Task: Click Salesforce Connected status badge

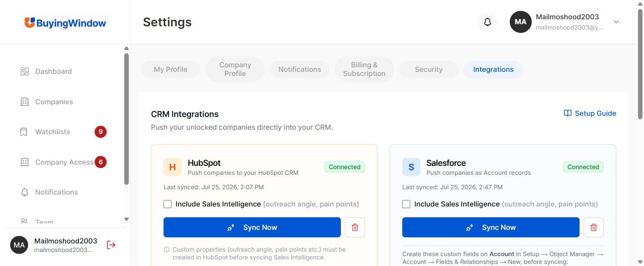Action: click(583, 167)
